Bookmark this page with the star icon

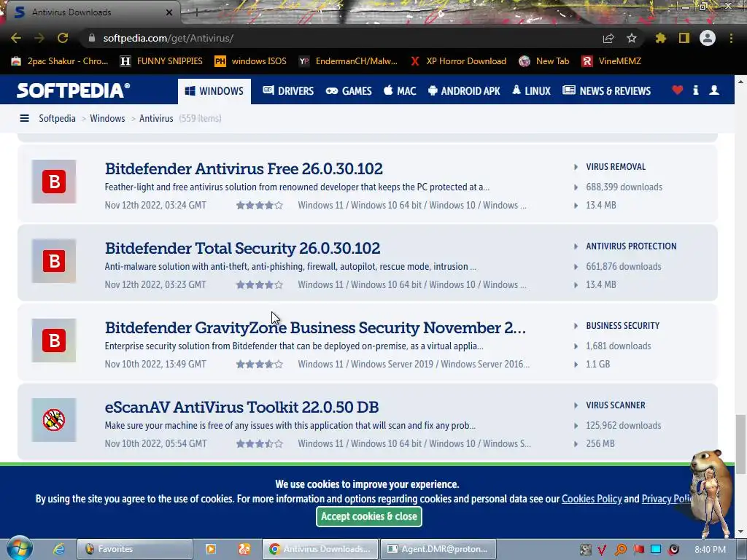[x=632, y=38]
